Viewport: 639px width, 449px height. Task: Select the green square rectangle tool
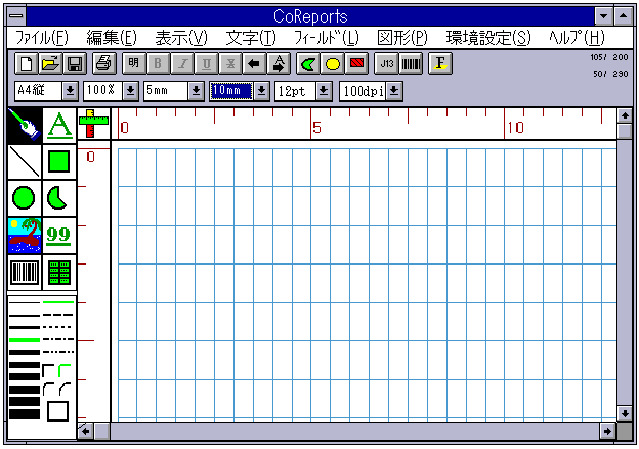click(x=59, y=162)
